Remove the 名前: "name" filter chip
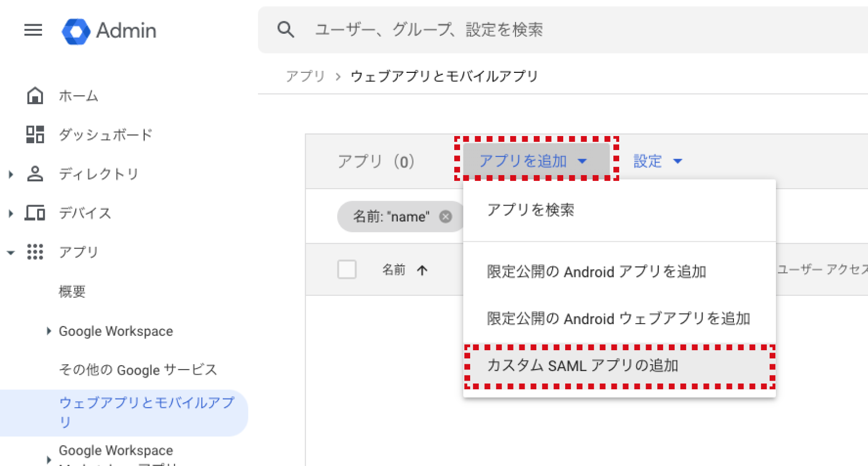This screenshot has height=466, width=868. [x=446, y=217]
